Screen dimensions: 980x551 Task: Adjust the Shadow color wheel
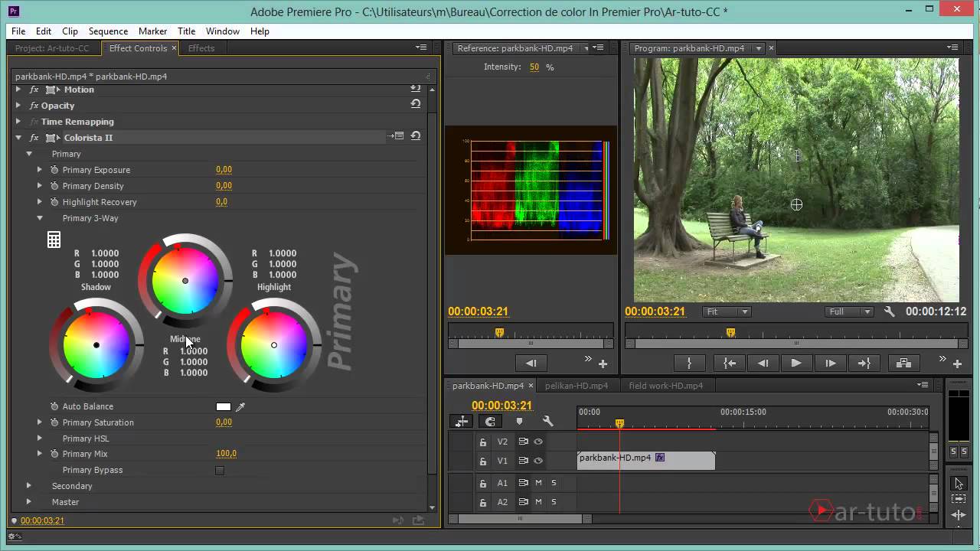[96, 345]
